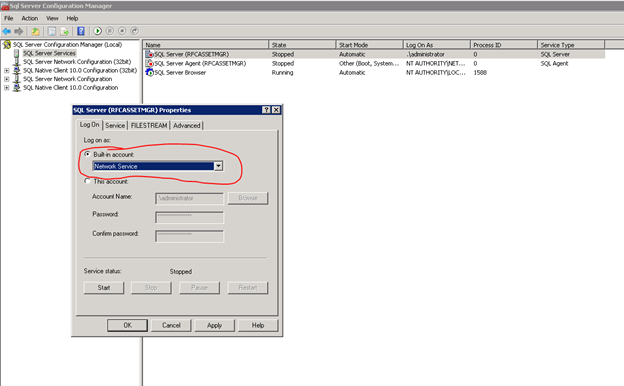Image resolution: width=624 pixels, height=386 pixels.
Task: Expand SQL Native Client 10.0 Configuration (32bit)
Action: point(6,70)
